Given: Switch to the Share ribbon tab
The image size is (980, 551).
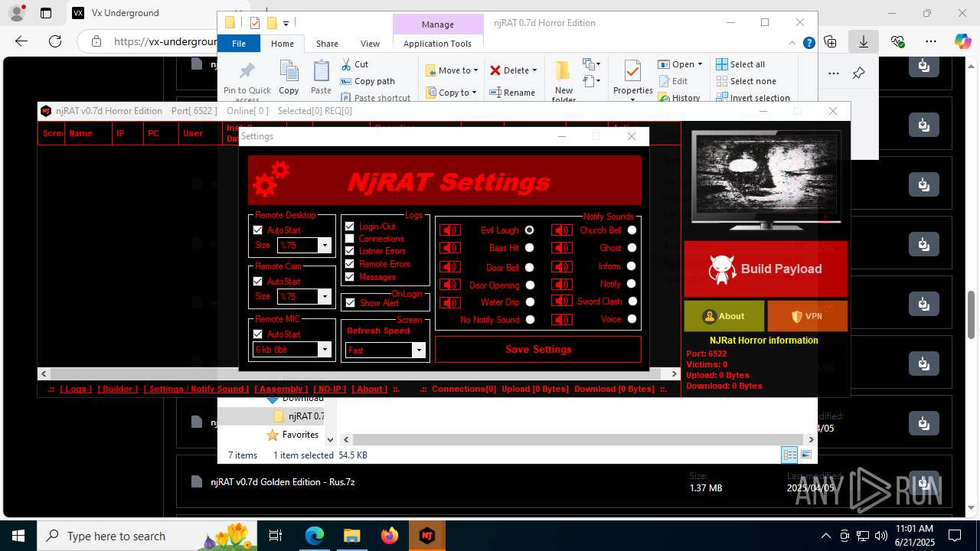Looking at the screenshot, I should coord(327,44).
